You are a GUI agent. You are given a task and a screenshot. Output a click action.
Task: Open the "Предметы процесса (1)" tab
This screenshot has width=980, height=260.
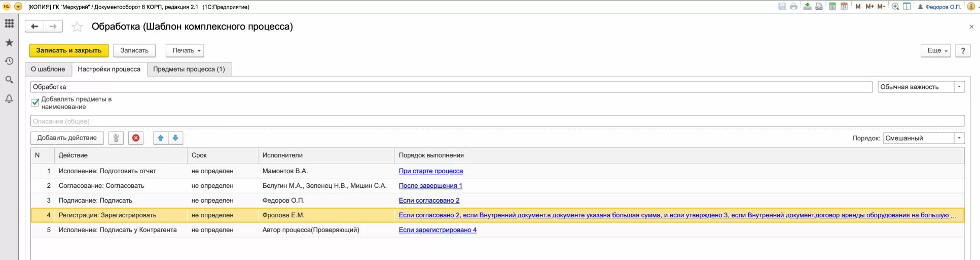[x=189, y=69]
